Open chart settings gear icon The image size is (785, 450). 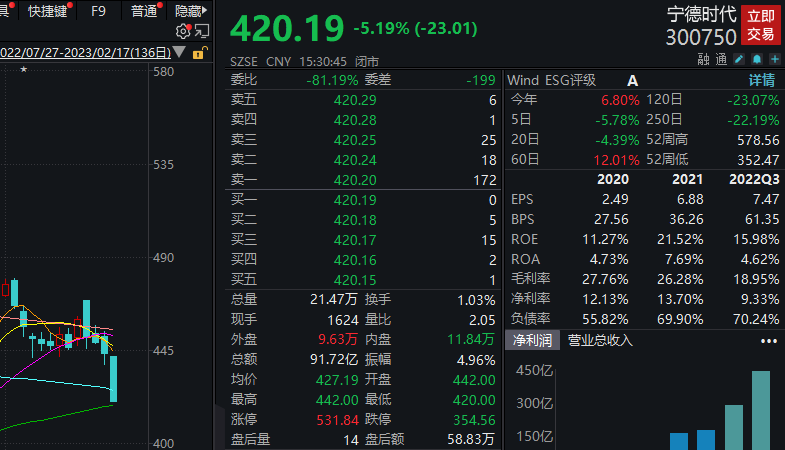183,32
